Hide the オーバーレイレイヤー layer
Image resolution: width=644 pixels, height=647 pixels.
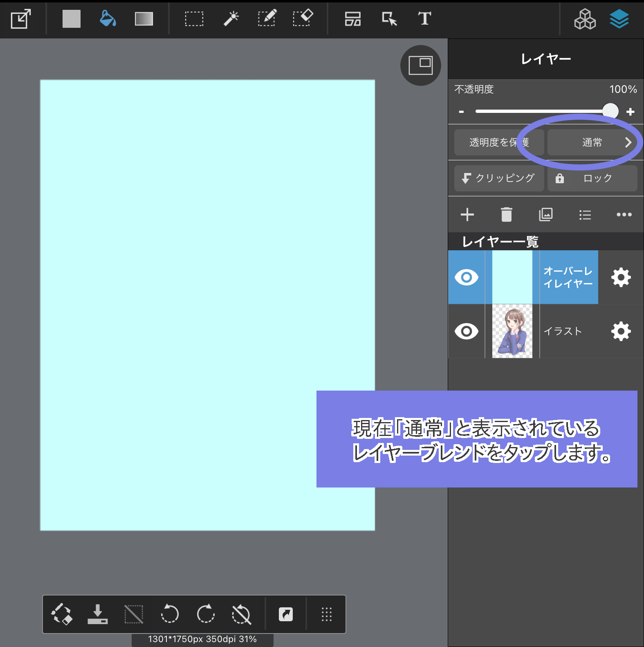pyautogui.click(x=466, y=277)
